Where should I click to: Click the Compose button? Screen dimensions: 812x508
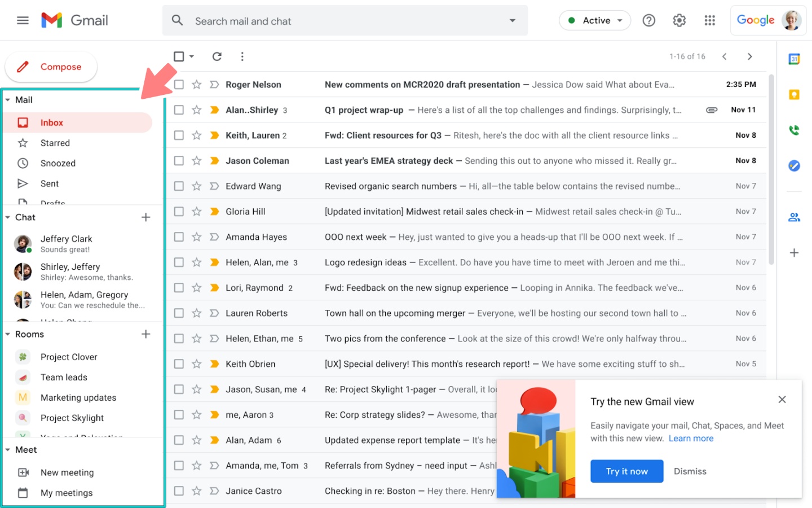[x=51, y=67]
